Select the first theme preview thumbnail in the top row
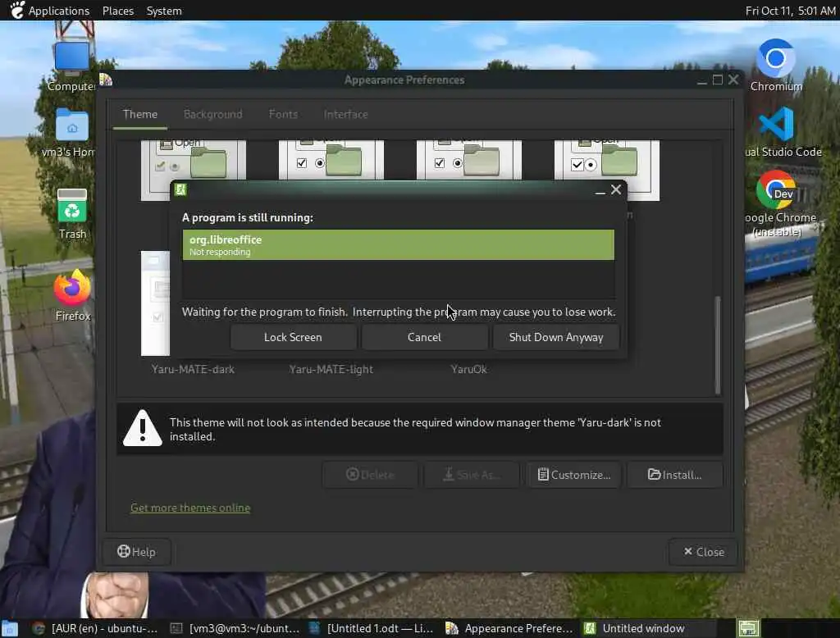Viewport: 840px width, 638px height. pos(194,160)
